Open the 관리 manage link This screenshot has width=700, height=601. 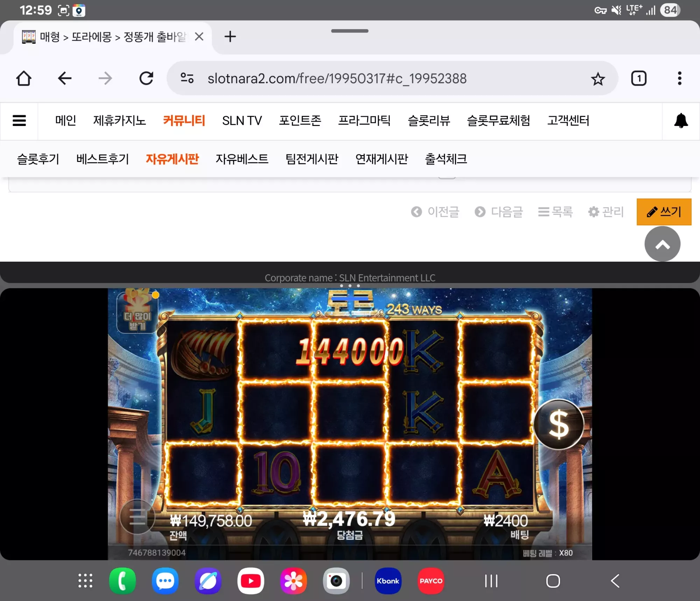pos(606,212)
